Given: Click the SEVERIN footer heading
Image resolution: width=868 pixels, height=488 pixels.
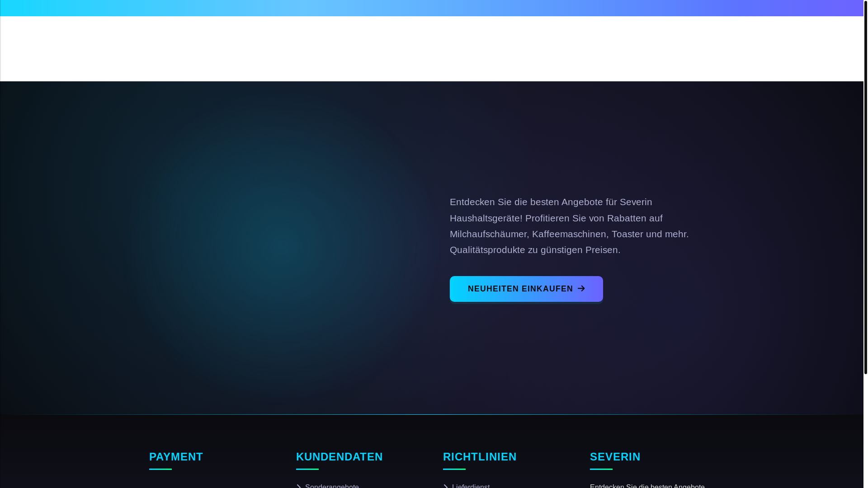Looking at the screenshot, I should [615, 457].
